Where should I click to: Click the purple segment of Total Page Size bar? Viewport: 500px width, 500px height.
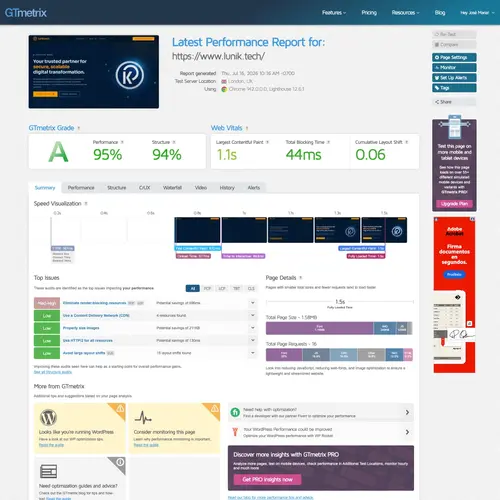point(319,328)
